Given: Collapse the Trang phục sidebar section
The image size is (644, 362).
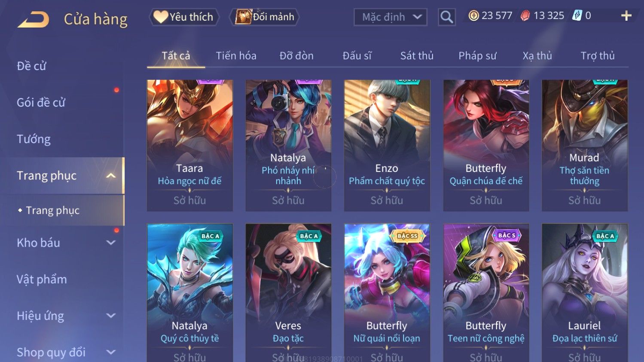Looking at the screenshot, I should pyautogui.click(x=111, y=175).
